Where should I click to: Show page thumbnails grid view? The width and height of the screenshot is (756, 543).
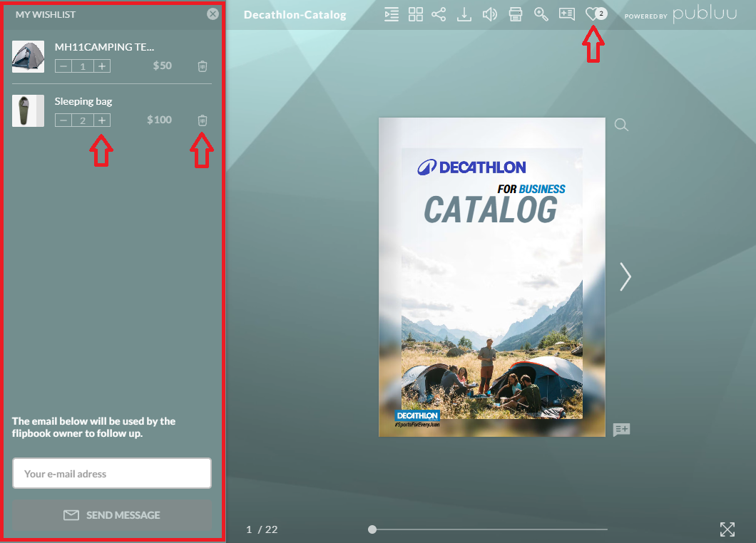point(416,14)
